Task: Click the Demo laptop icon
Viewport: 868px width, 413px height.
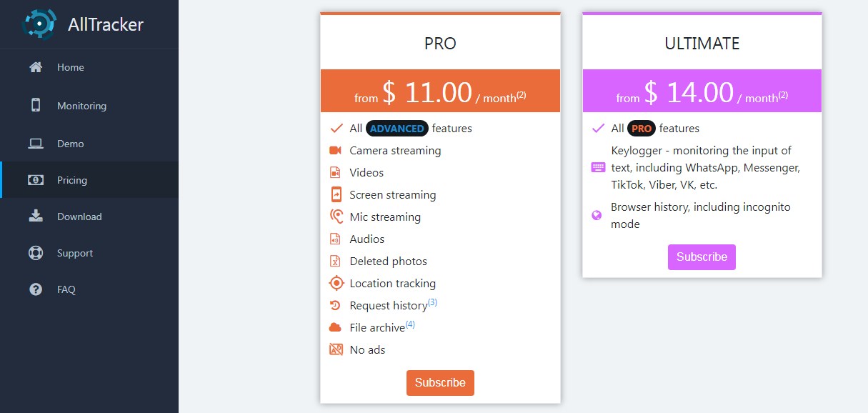Action: (x=36, y=144)
